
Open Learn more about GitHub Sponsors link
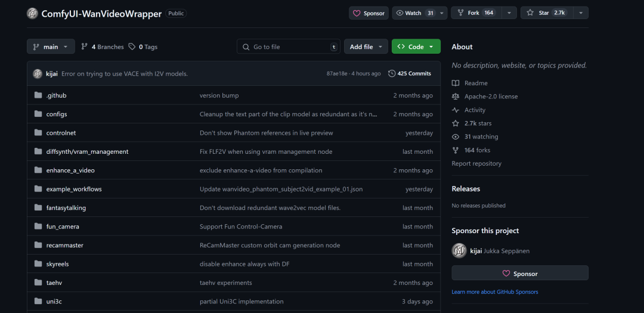[x=494, y=292]
